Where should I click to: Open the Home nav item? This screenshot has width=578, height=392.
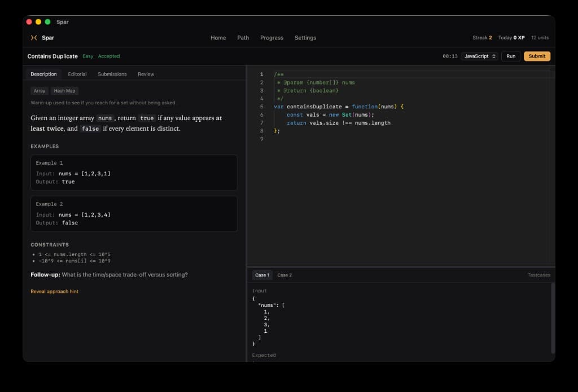(218, 38)
